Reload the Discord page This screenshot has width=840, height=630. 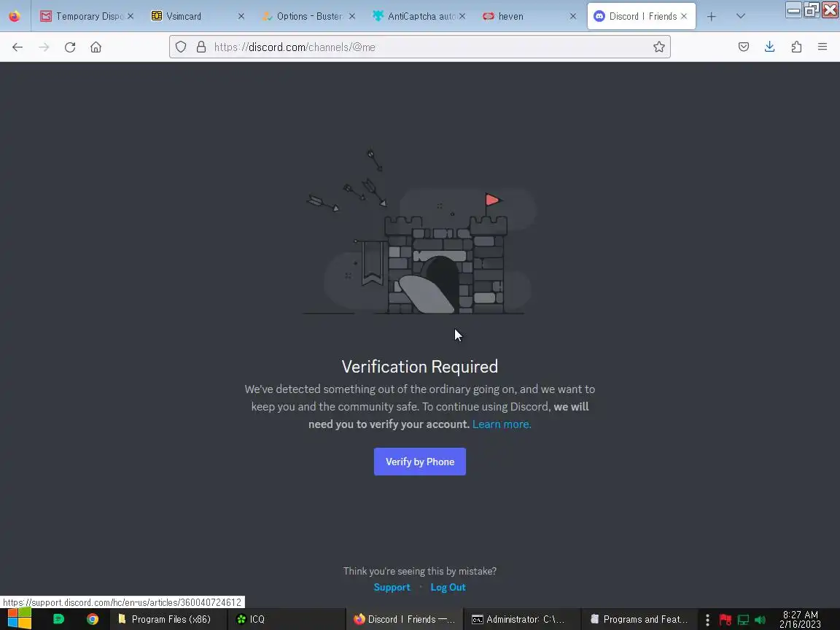coord(70,47)
